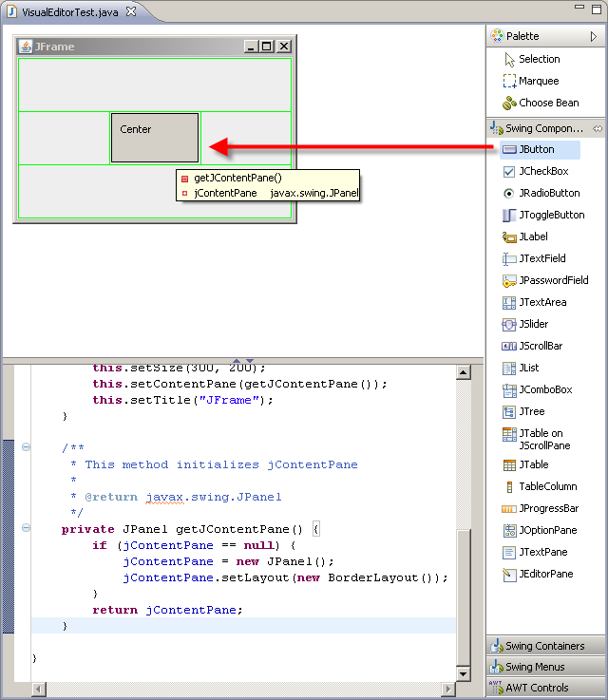Select the JFrame title bar
Screen dimensions: 608x700
(155, 47)
